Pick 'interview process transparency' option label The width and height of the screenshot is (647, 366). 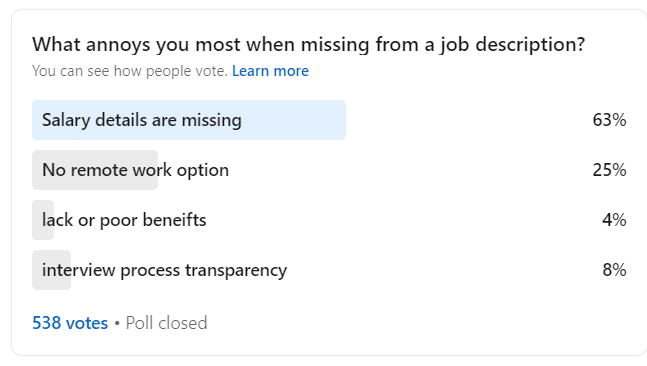coord(164,270)
